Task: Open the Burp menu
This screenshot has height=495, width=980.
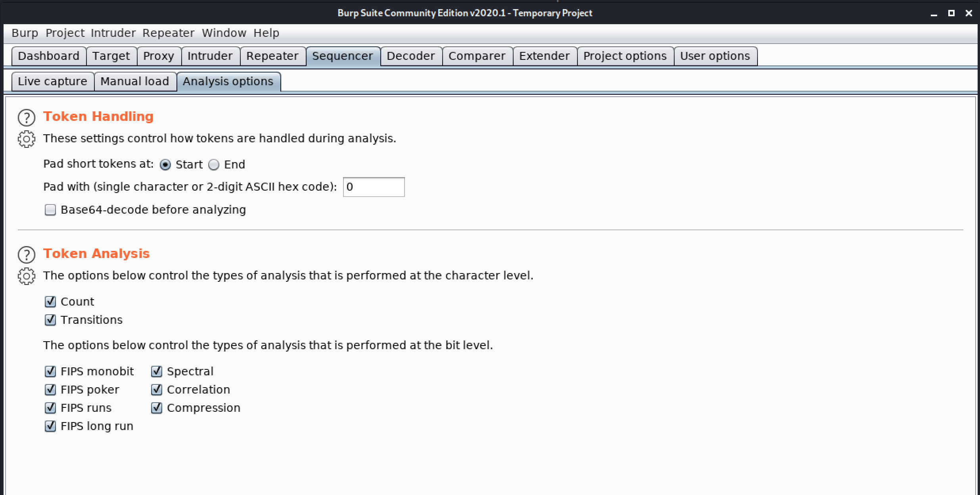Action: 25,33
